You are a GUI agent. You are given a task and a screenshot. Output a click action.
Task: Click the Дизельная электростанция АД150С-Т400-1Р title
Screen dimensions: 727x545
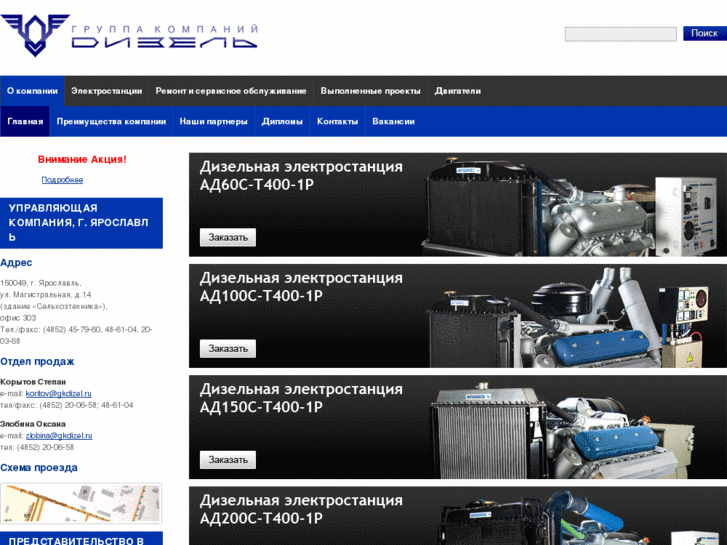tap(301, 398)
